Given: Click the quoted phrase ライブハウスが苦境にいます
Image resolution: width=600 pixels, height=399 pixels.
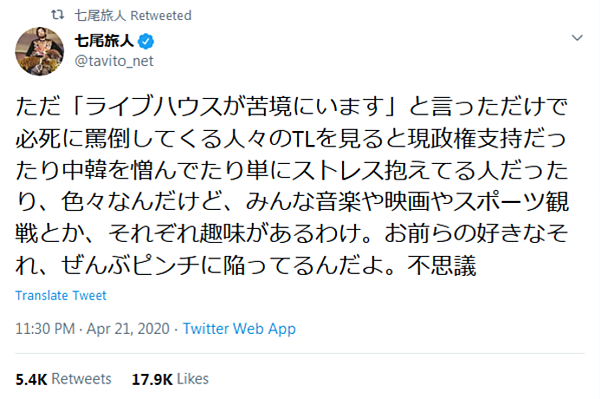Looking at the screenshot, I should click(x=234, y=106).
